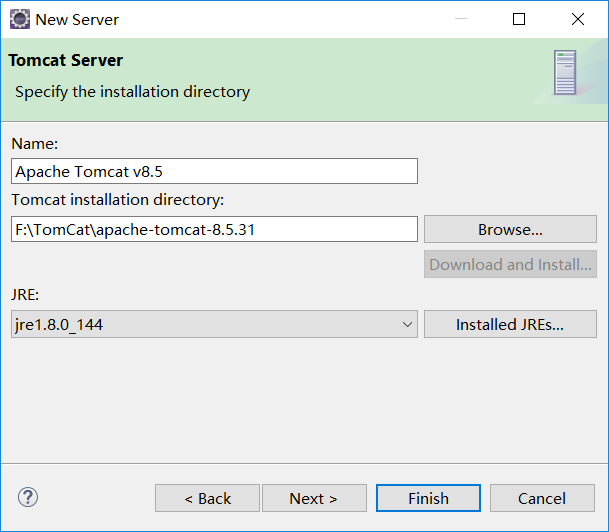Screen dimensions: 609x532
Task: Click the server tower banner image
Action: (x=565, y=72)
